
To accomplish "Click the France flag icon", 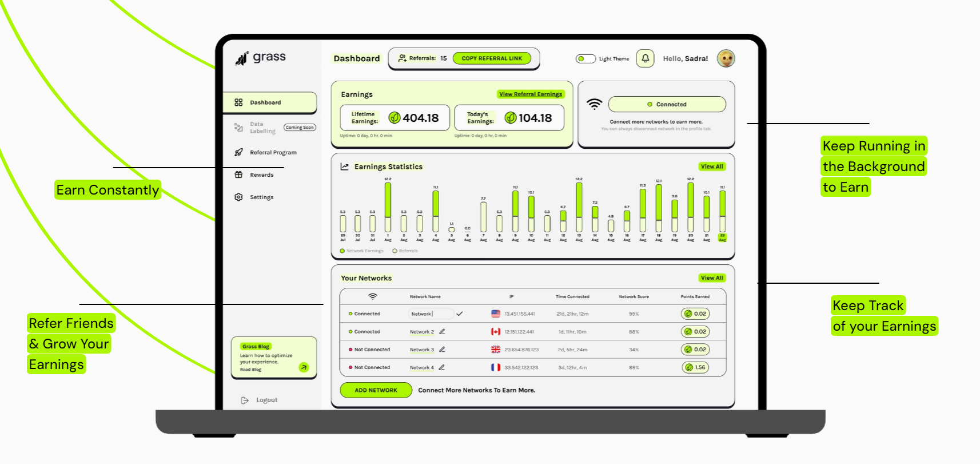I will (496, 368).
